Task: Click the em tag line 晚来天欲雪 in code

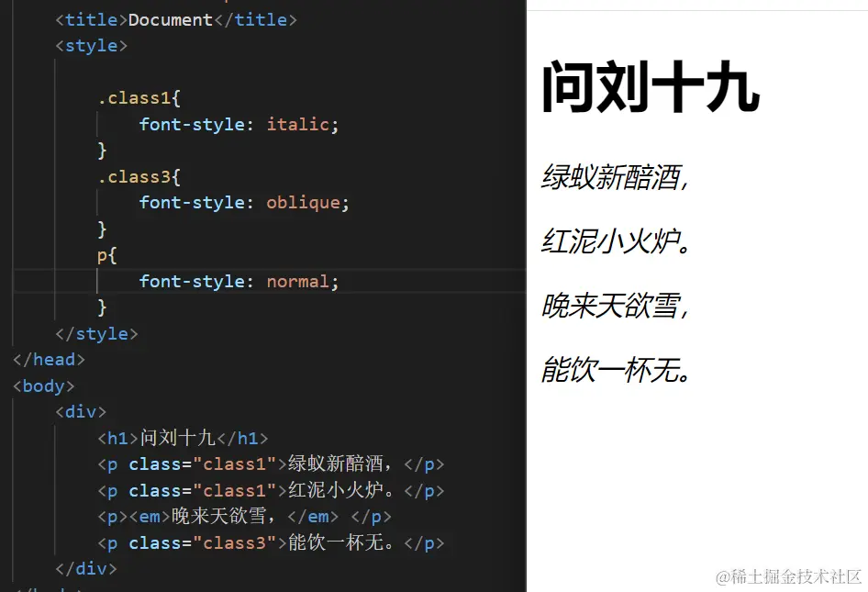Action: point(244,517)
